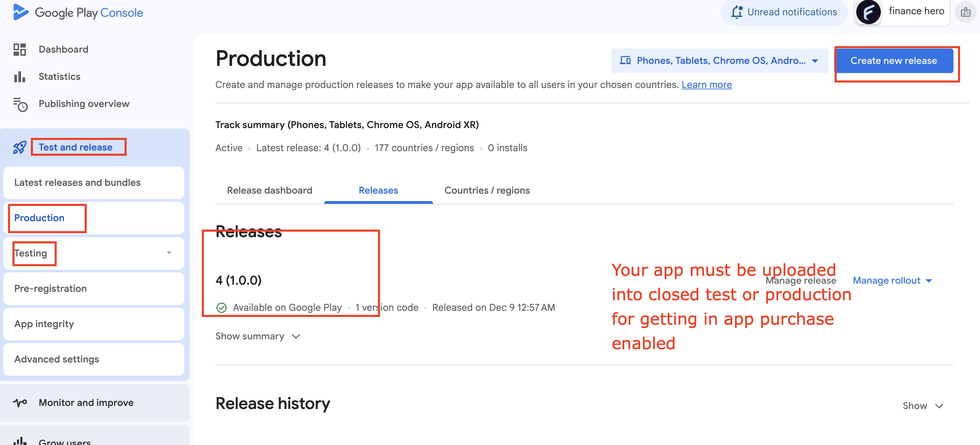Expand the Show summary section
Viewport: 980px width, 445px height.
pyautogui.click(x=258, y=336)
